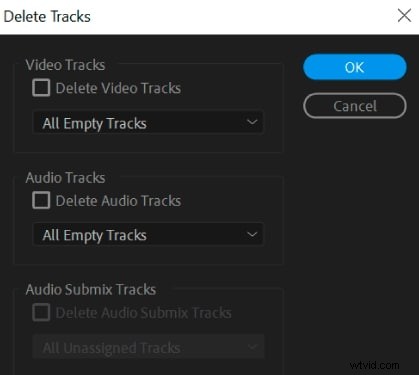Open the video All Empty Tracks dropdown

point(148,123)
